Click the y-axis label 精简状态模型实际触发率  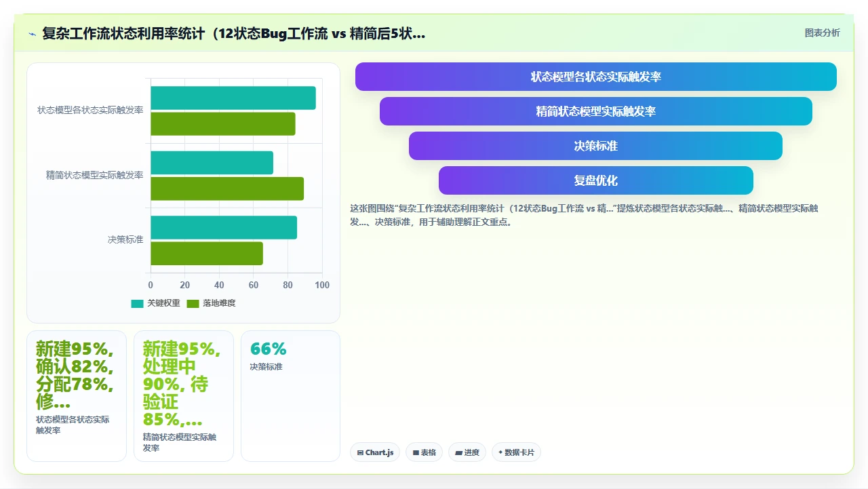pos(95,175)
